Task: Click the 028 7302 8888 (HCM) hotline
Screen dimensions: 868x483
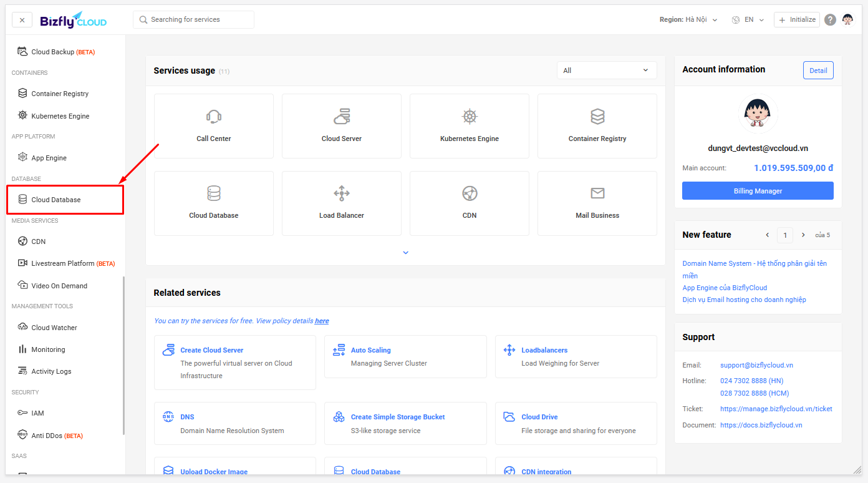Action: coord(755,393)
